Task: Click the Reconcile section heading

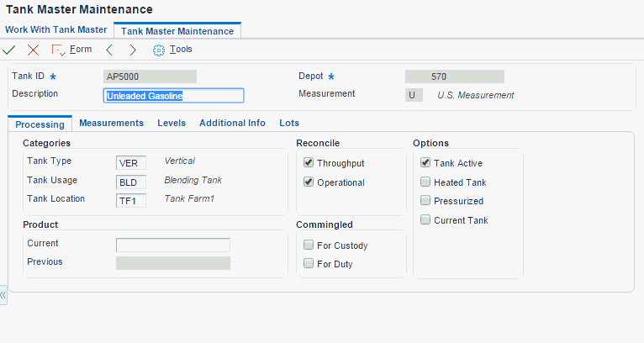Action: (x=318, y=143)
